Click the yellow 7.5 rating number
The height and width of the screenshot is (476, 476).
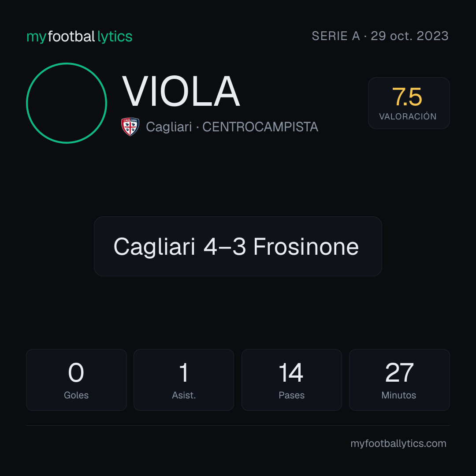[x=407, y=97]
